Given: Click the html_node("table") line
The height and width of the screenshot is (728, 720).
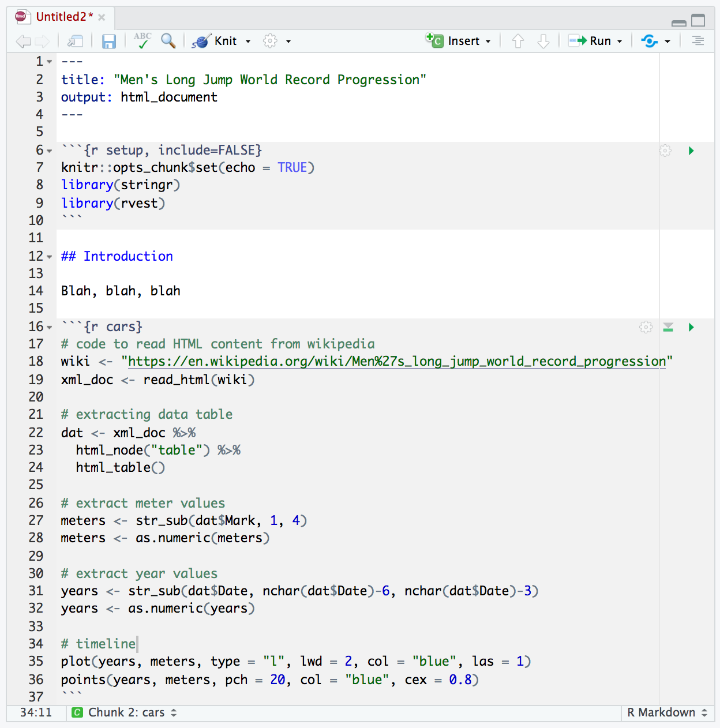Looking at the screenshot, I should point(158,450).
